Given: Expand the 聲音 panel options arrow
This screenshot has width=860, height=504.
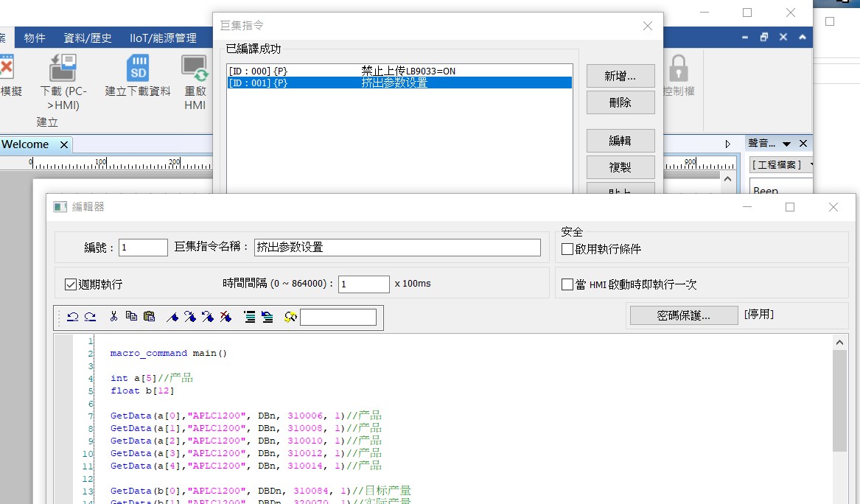Looking at the screenshot, I should 786,144.
